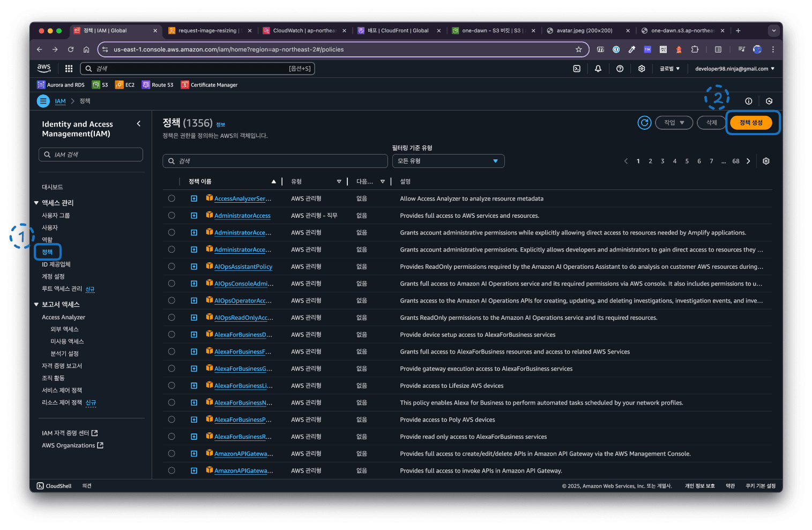Collapse the 보고서 액세스 sidebar section
Image resolution: width=812 pixels, height=530 pixels.
36,305
